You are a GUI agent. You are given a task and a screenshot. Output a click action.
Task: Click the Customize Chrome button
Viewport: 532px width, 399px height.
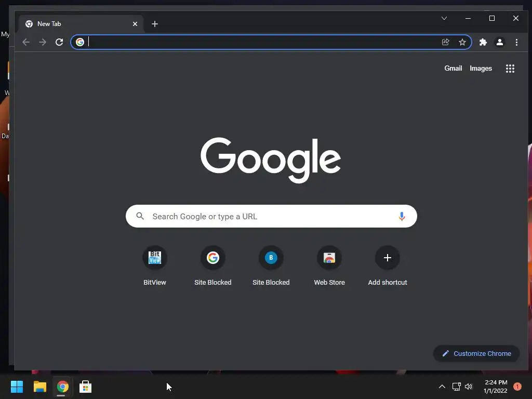pyautogui.click(x=476, y=353)
